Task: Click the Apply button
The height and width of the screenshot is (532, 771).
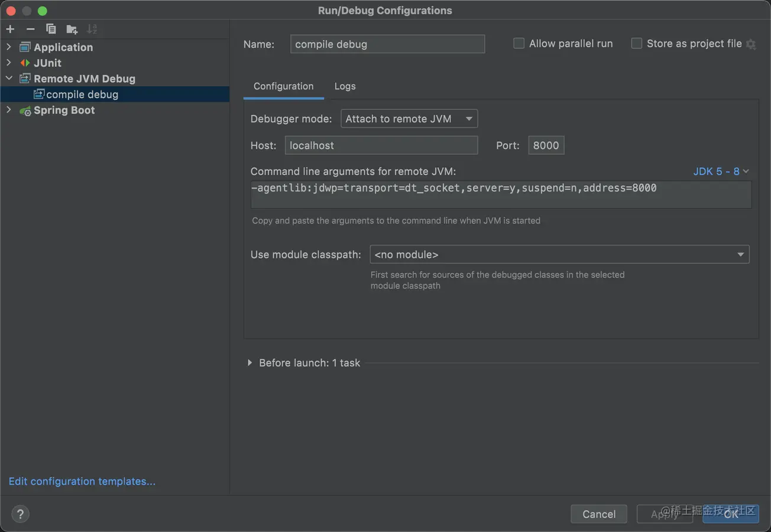Action: click(x=665, y=514)
